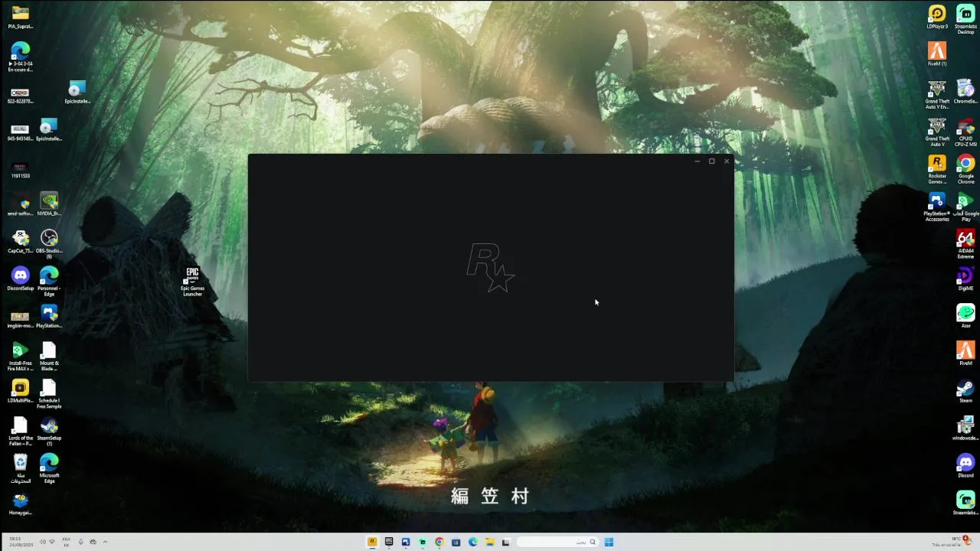Open DigiME desktop shortcut
Viewport: 980px width, 551px height.
pyautogui.click(x=965, y=279)
